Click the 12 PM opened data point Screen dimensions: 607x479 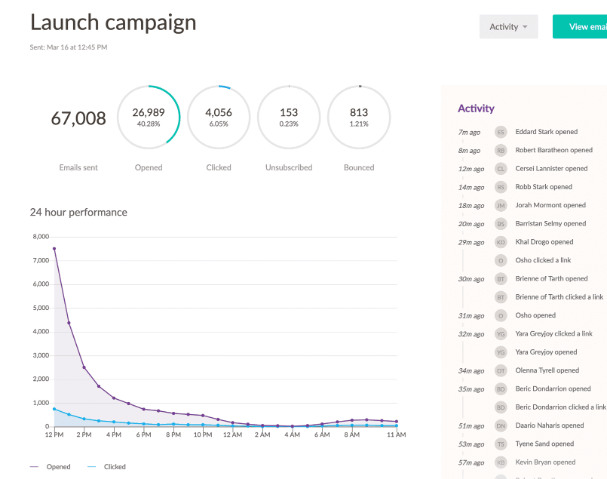pyautogui.click(x=54, y=249)
